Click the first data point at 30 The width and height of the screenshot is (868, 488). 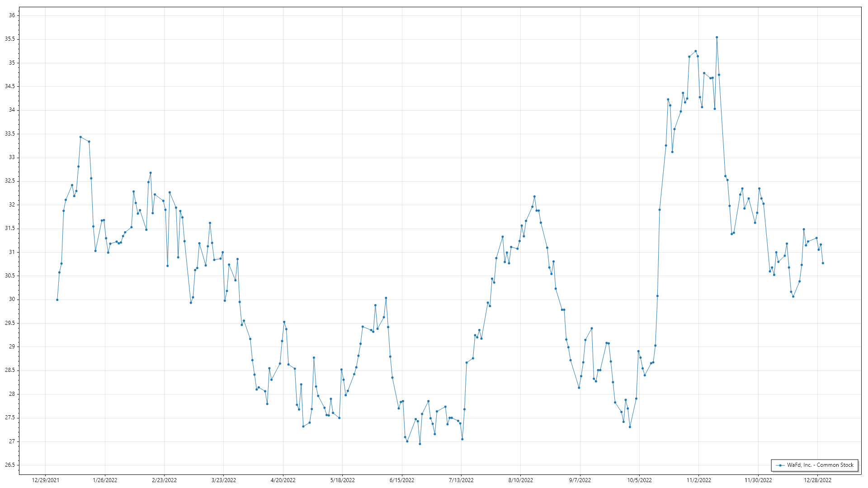pyautogui.click(x=57, y=300)
